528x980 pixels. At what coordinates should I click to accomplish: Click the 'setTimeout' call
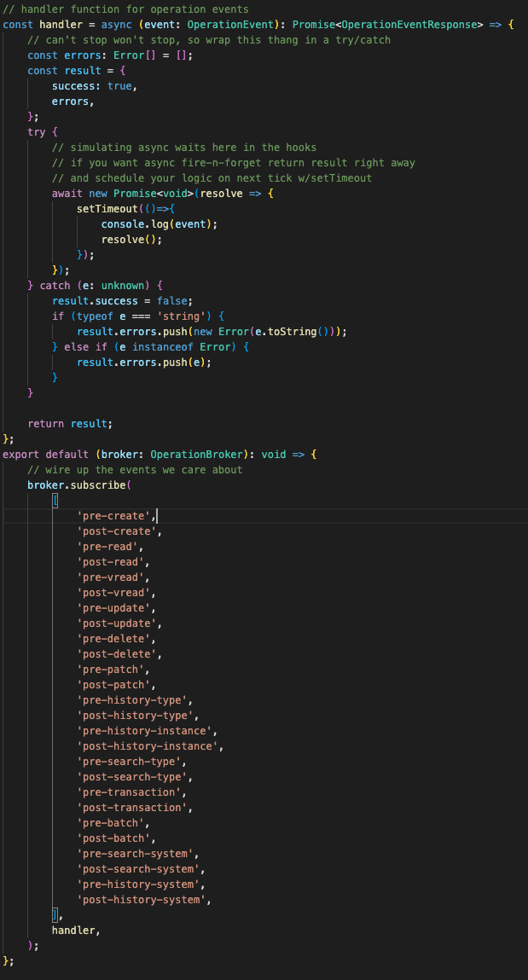coord(107,209)
